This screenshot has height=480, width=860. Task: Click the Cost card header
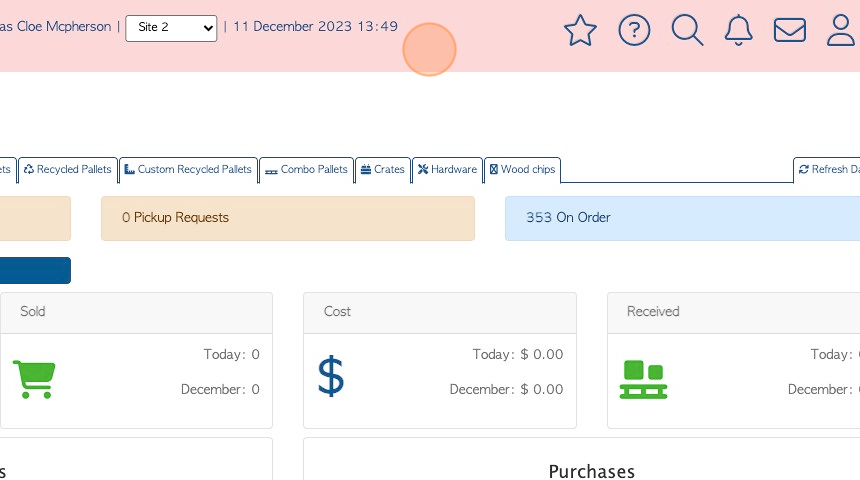(440, 313)
